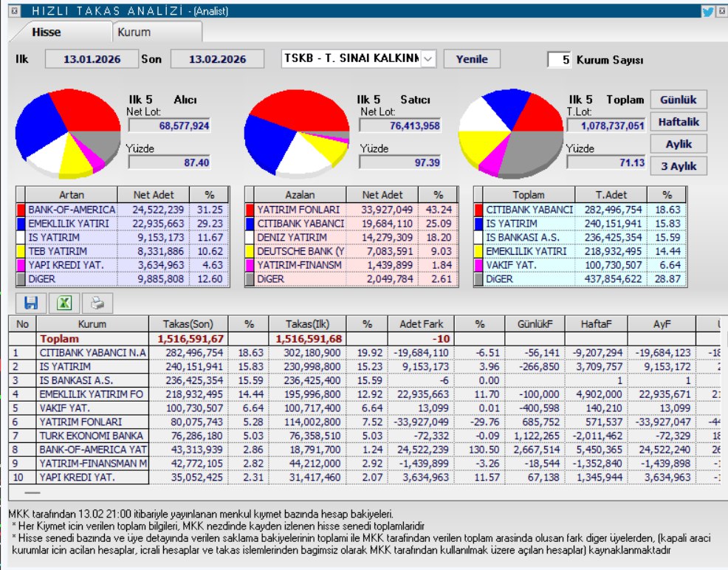Switch to the Hisse tab
The height and width of the screenshot is (570, 728).
(x=47, y=32)
